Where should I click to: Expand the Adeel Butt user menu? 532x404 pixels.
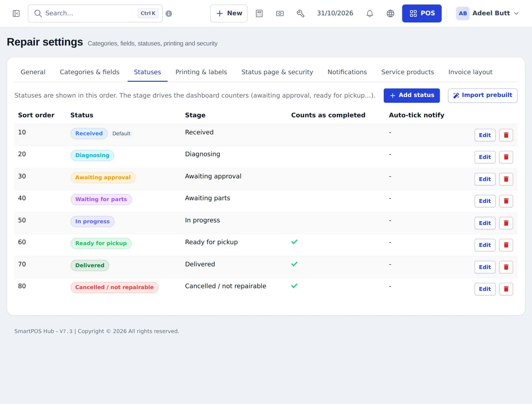coord(487,13)
